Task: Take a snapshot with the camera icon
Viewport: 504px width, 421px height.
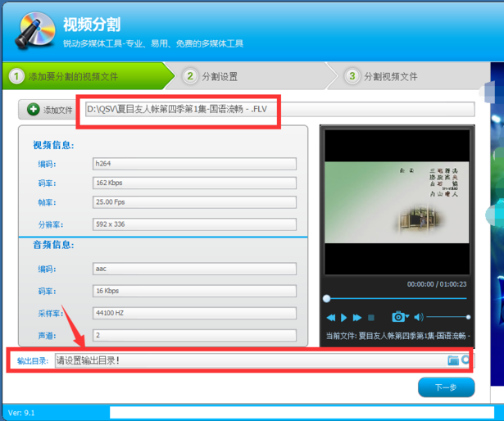Action: coord(398,317)
